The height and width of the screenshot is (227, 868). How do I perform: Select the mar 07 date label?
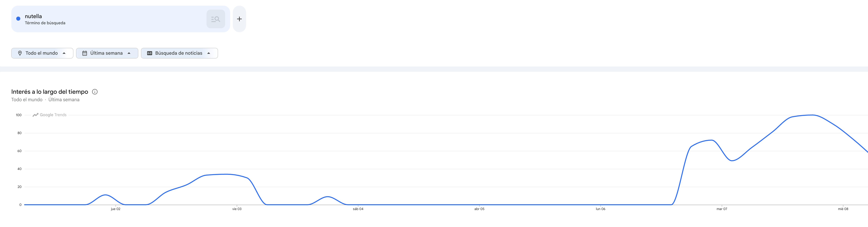pos(722,209)
